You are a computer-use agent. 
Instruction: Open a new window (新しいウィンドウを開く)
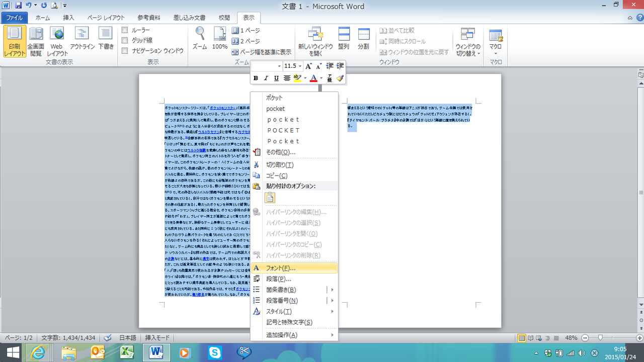click(315, 41)
